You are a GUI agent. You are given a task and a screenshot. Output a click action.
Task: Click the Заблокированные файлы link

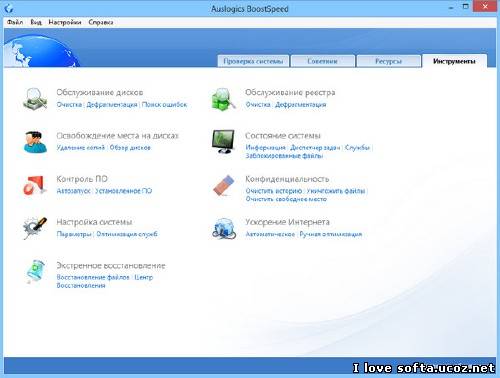[x=284, y=156]
